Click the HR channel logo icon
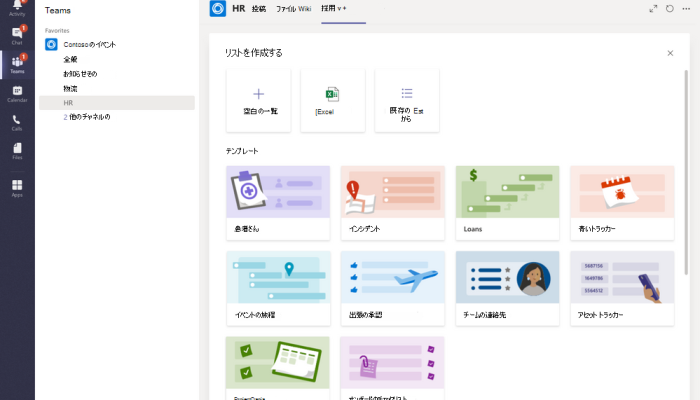 coord(218,8)
